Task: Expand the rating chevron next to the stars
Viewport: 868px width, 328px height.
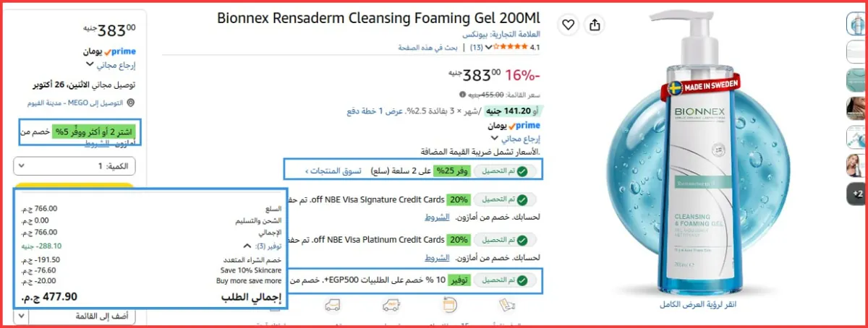Action: point(489,48)
